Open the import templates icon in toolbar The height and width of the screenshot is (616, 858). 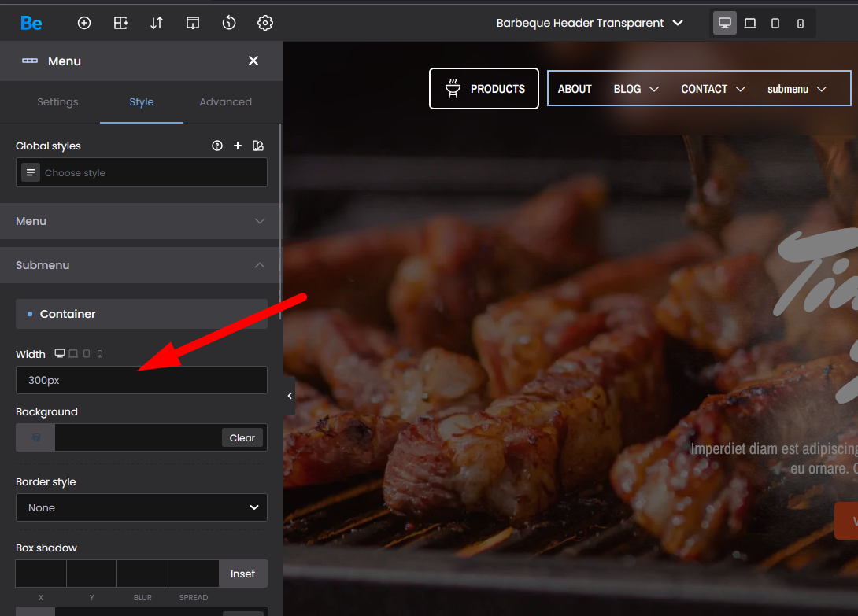coord(193,23)
